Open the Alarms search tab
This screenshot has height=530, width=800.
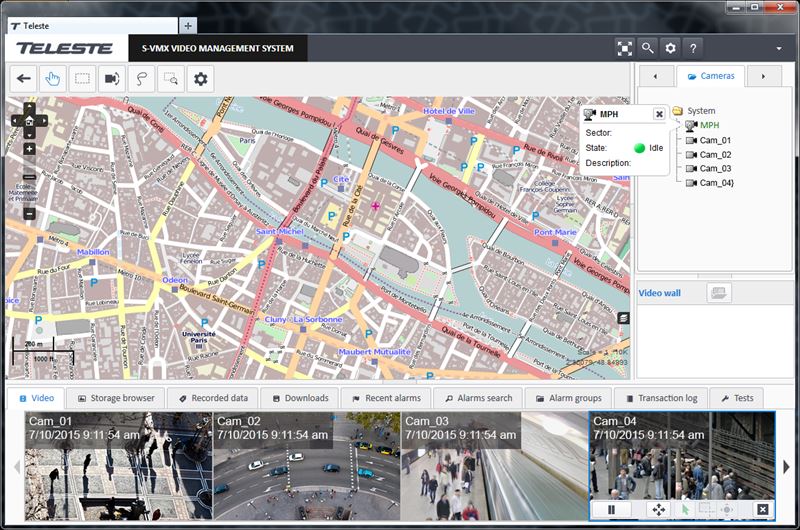point(478,398)
